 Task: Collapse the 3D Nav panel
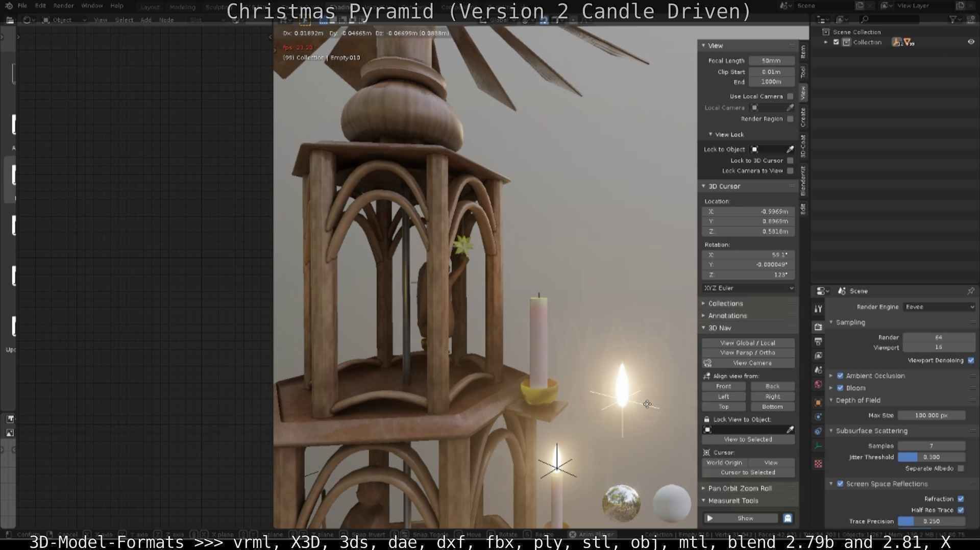click(703, 328)
